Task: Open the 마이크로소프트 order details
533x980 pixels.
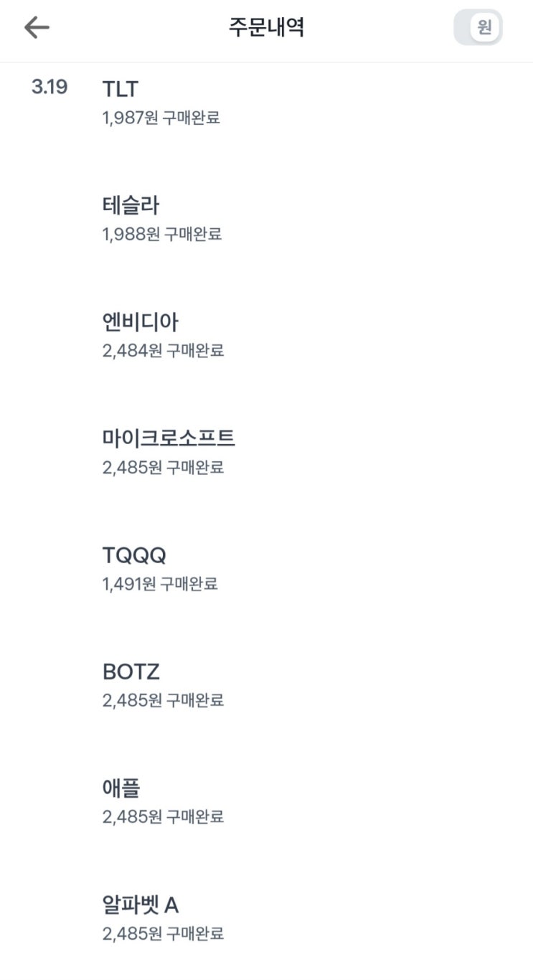Action: pyautogui.click(x=169, y=438)
